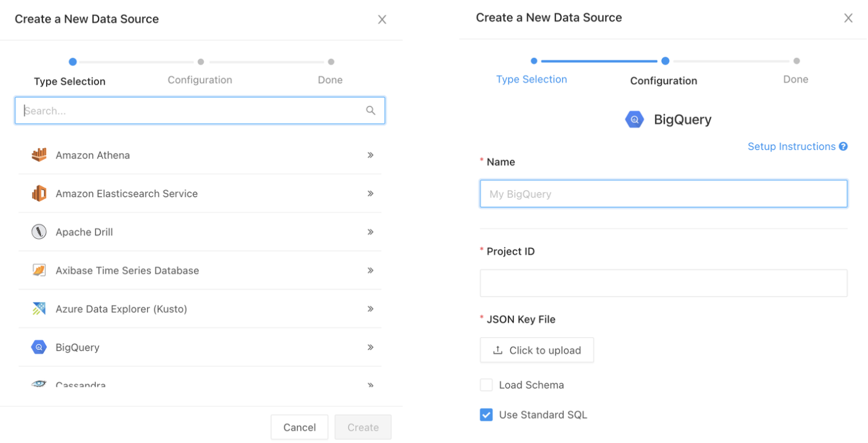Click the Amazon Elasticsearch Service icon
The image size is (868, 443).
tap(39, 193)
